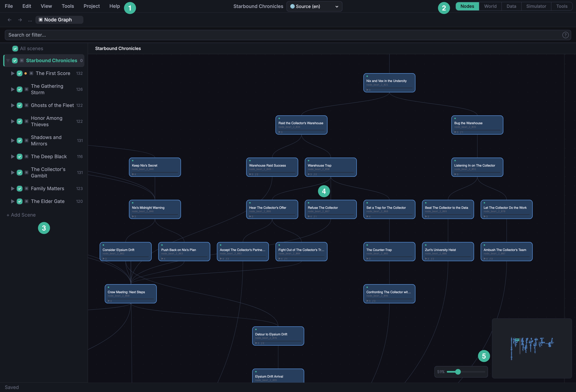Image resolution: width=576 pixels, height=392 pixels.
Task: Toggle the All scenes checkbox
Action: point(15,49)
